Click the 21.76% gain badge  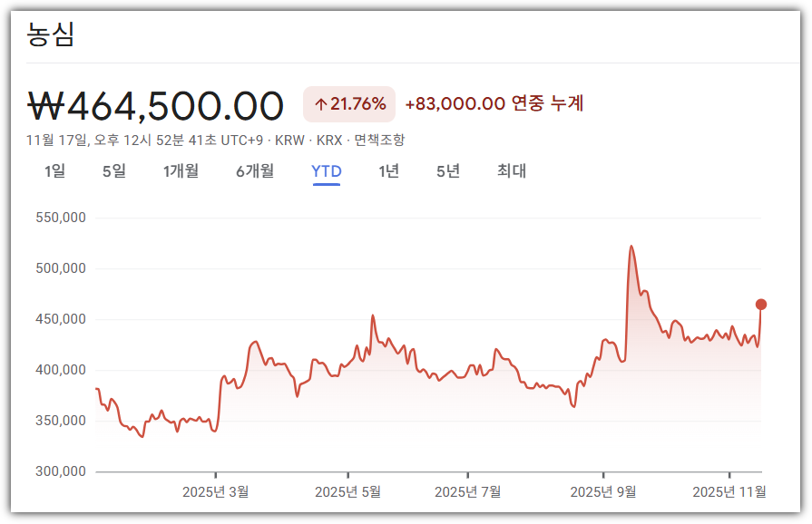click(348, 102)
